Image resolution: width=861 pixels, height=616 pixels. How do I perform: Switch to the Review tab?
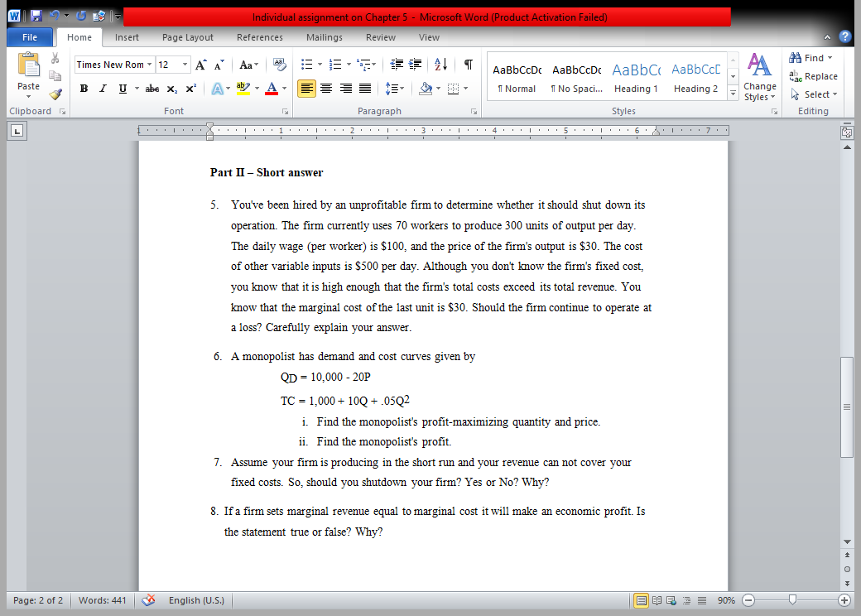pos(380,37)
